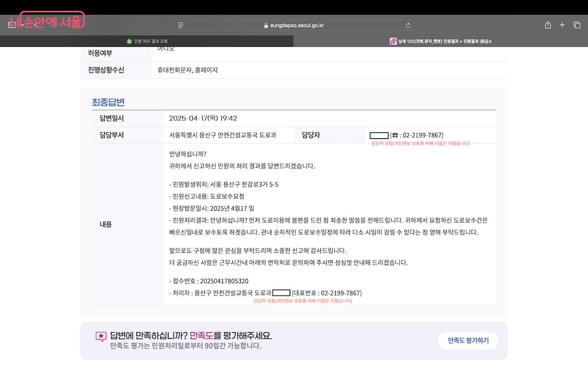Show the tab overview grid

pyautogui.click(x=576, y=25)
